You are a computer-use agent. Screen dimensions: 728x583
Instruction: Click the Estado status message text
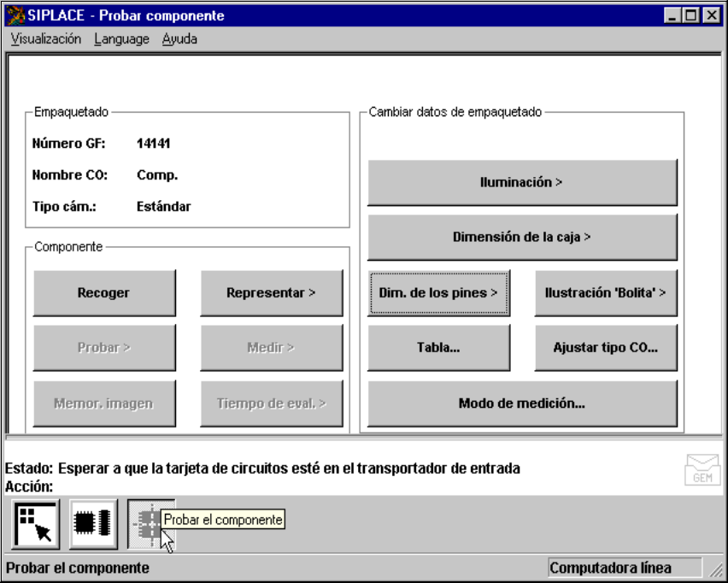[x=289, y=468]
